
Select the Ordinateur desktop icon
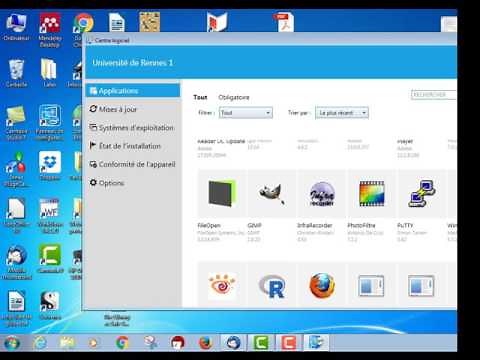(x=16, y=28)
